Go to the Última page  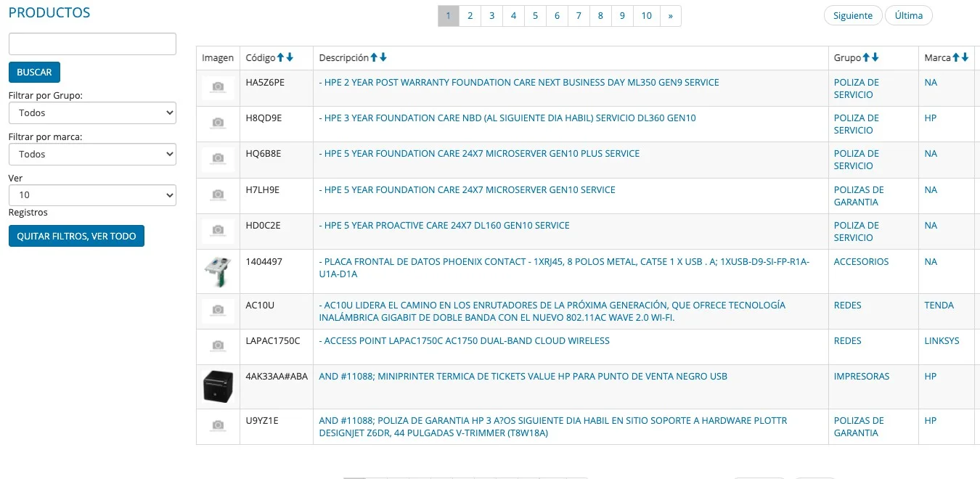[x=909, y=16]
